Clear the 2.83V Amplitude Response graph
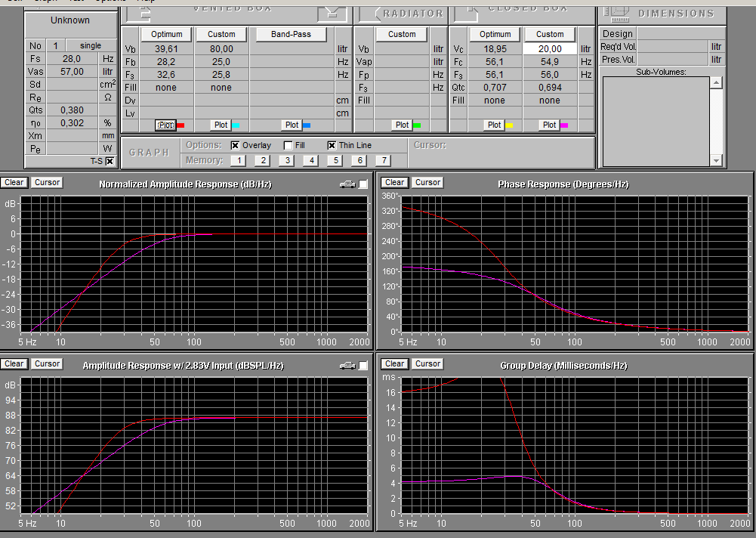 (x=14, y=363)
